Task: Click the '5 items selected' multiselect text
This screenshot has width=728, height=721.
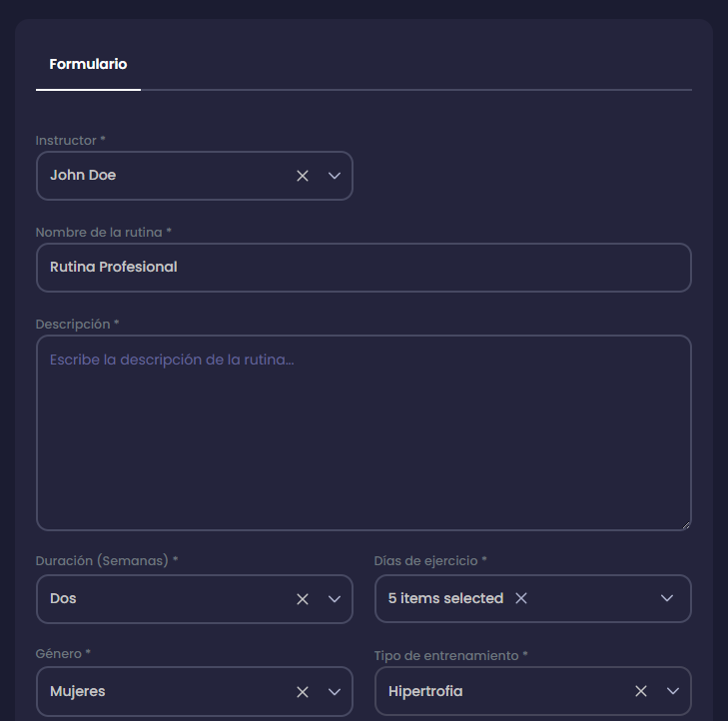Action: coord(445,599)
